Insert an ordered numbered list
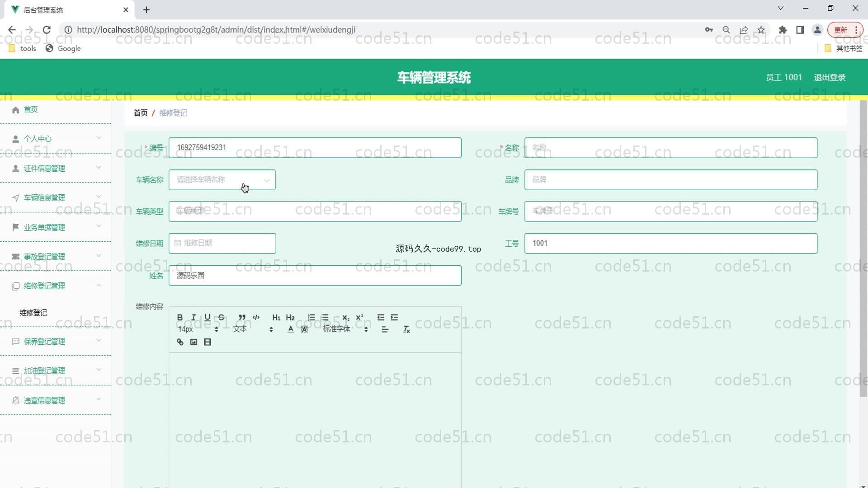868x488 pixels. pyautogui.click(x=311, y=317)
